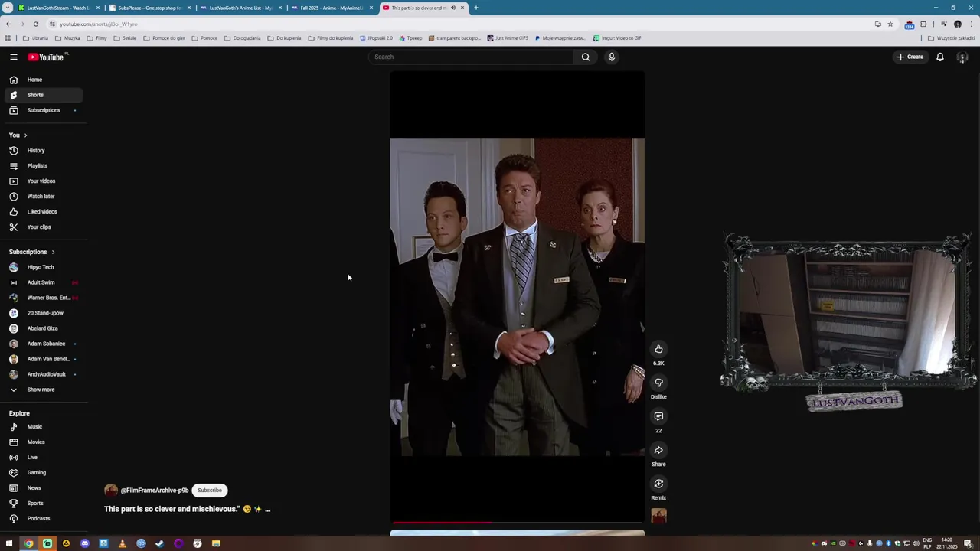Screen dimensions: 980x551
Task: Like this Short
Action: (x=658, y=349)
